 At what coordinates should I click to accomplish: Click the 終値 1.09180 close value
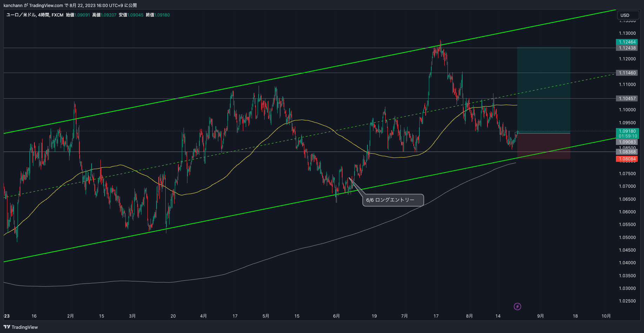click(x=158, y=15)
